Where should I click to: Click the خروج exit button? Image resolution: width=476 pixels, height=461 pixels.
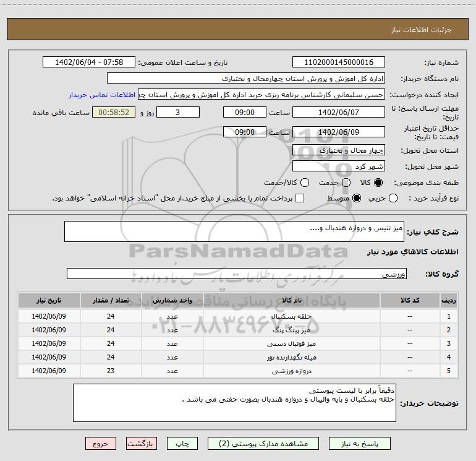pyautogui.click(x=101, y=444)
